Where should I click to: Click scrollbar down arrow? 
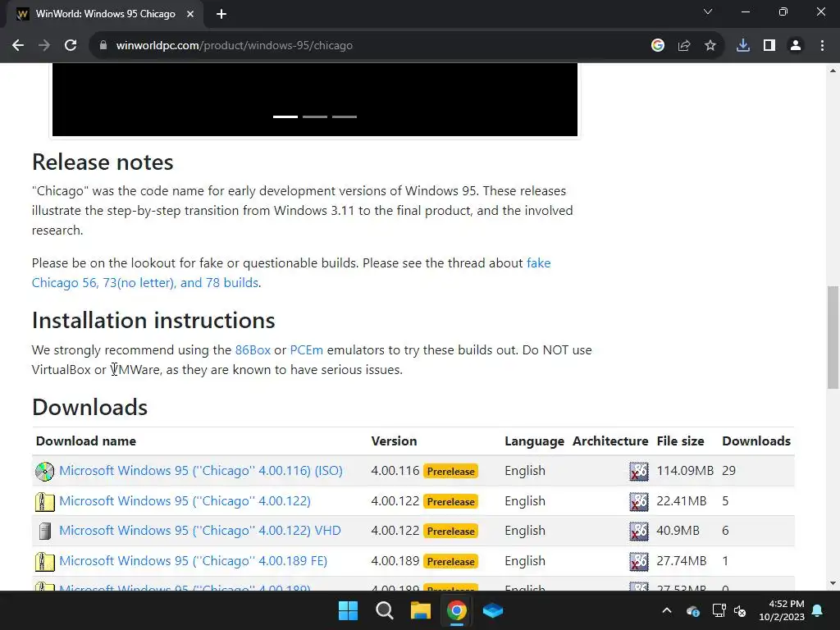[x=833, y=583]
